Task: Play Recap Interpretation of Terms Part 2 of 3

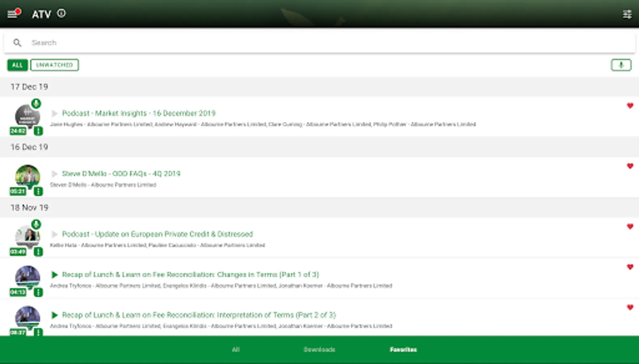Action: point(54,315)
